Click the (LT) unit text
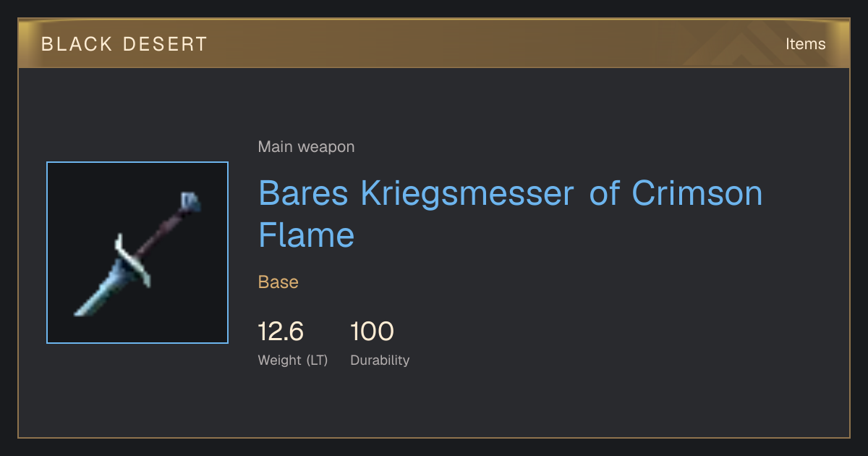 click(x=317, y=360)
